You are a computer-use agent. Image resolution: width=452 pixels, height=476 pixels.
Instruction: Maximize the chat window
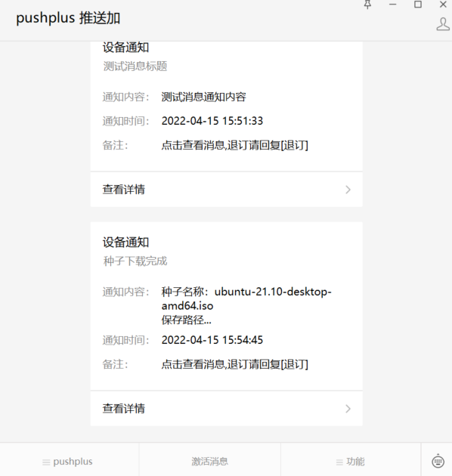point(418,5)
